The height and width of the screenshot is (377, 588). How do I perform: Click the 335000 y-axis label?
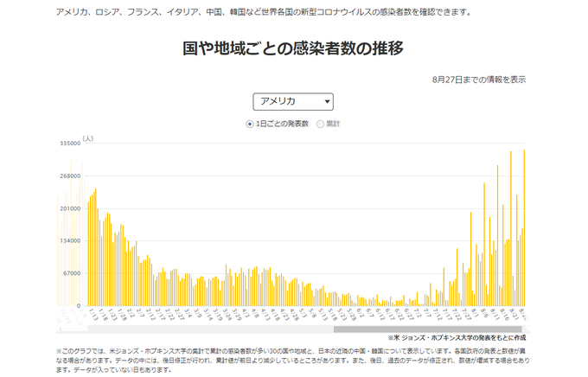tap(70, 144)
